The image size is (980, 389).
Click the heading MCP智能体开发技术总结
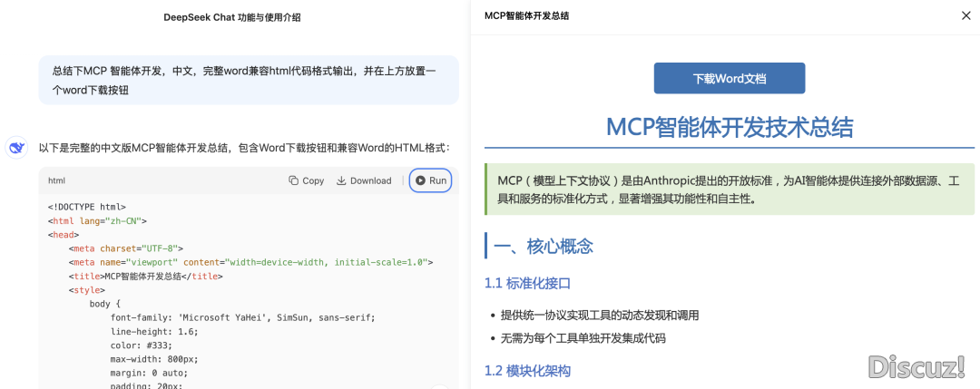tap(730, 127)
